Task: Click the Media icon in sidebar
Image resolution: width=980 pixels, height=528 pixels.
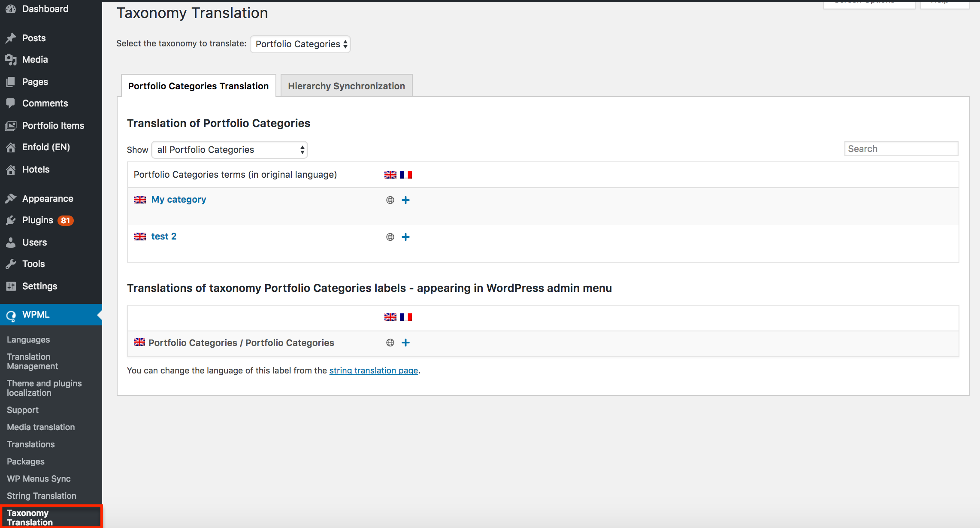Action: [x=11, y=60]
